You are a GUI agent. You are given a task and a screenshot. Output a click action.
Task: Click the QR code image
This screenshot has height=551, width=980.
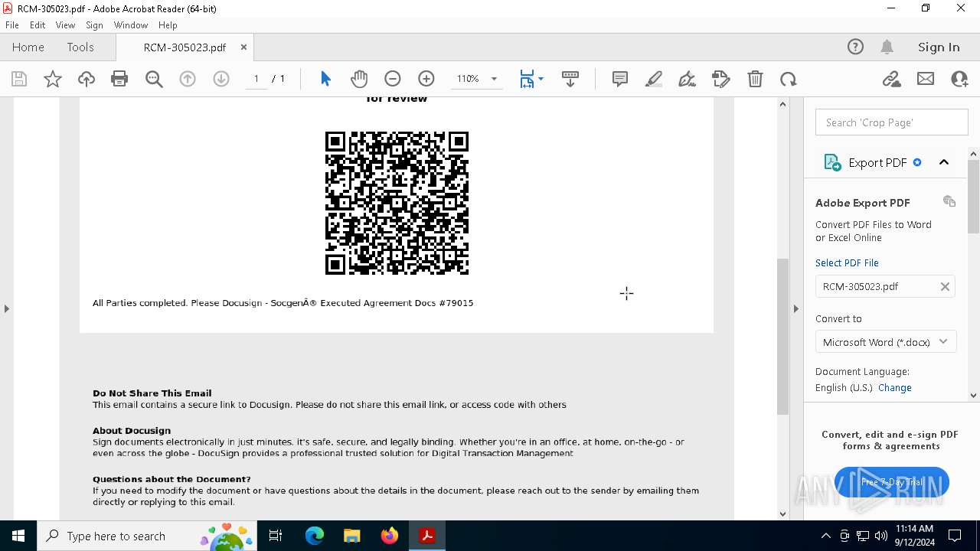[x=397, y=203]
